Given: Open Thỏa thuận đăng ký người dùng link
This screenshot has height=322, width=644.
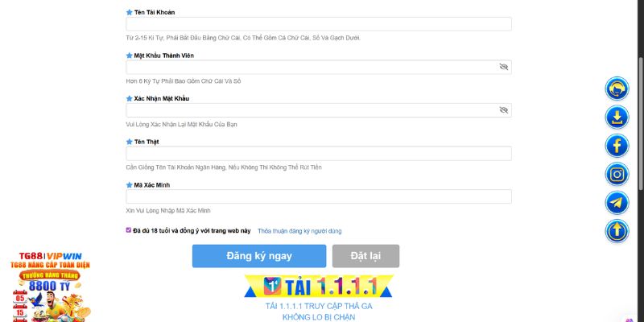Looking at the screenshot, I should pyautogui.click(x=299, y=231).
